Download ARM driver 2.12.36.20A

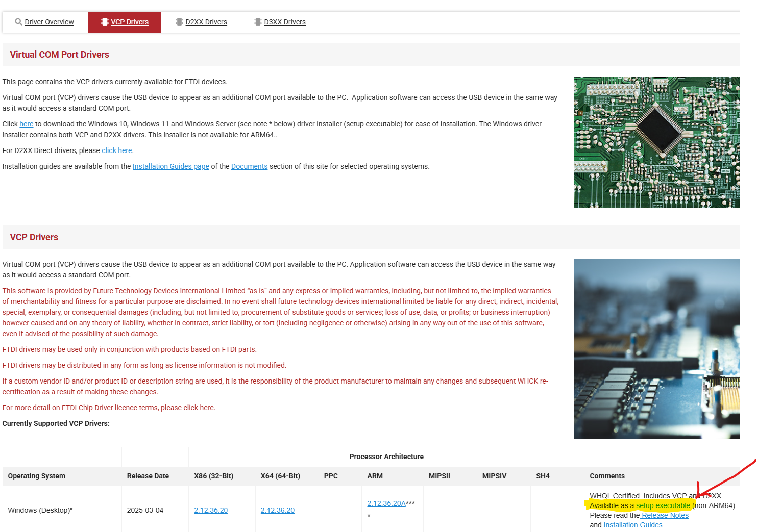[386, 503]
